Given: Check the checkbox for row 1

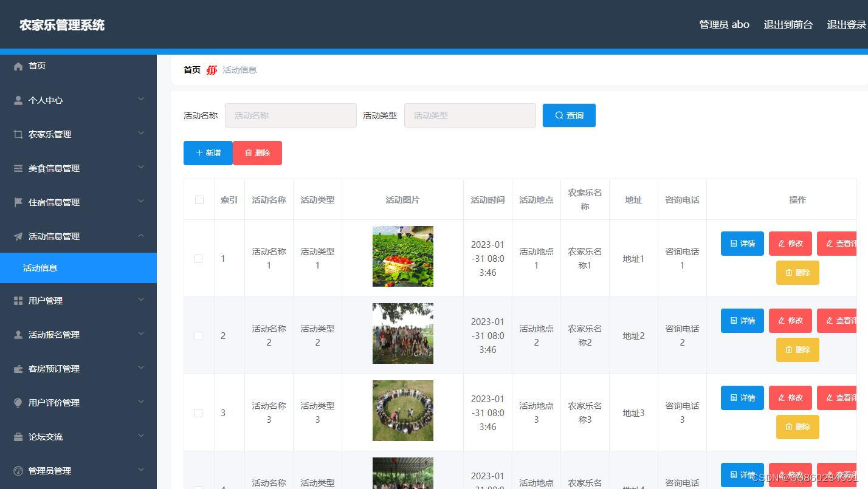Looking at the screenshot, I should coord(198,259).
